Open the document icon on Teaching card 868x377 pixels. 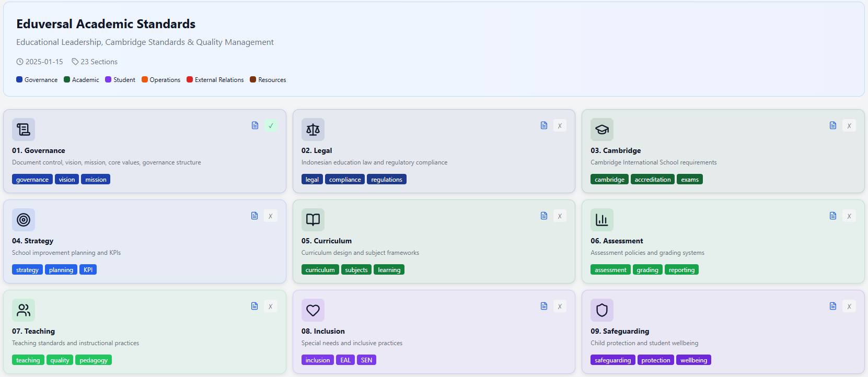254,306
